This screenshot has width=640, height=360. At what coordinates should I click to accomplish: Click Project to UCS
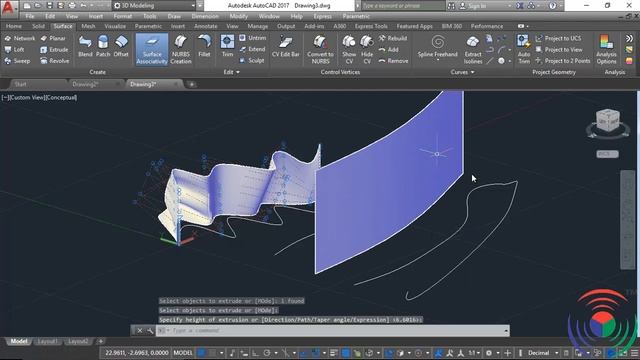click(x=558, y=38)
